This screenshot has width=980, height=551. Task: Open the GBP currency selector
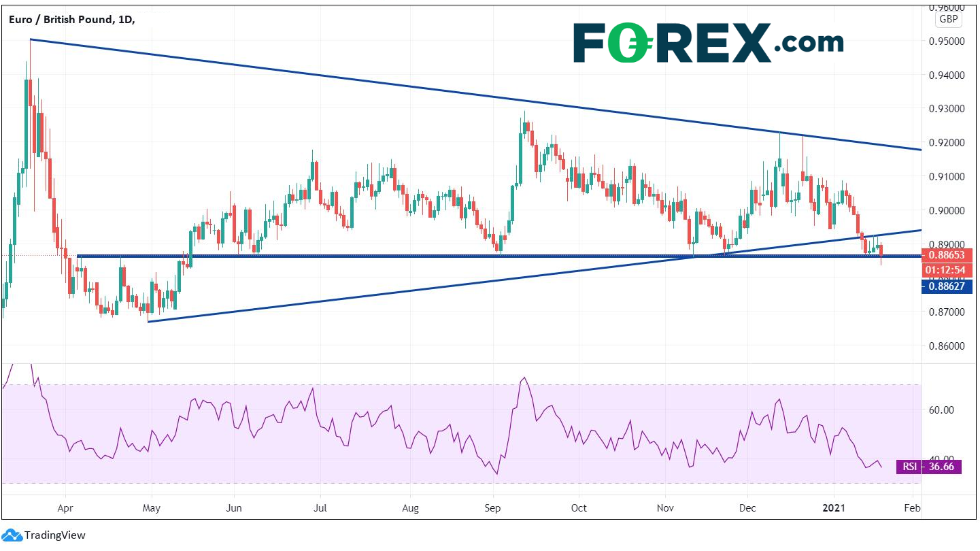point(947,20)
